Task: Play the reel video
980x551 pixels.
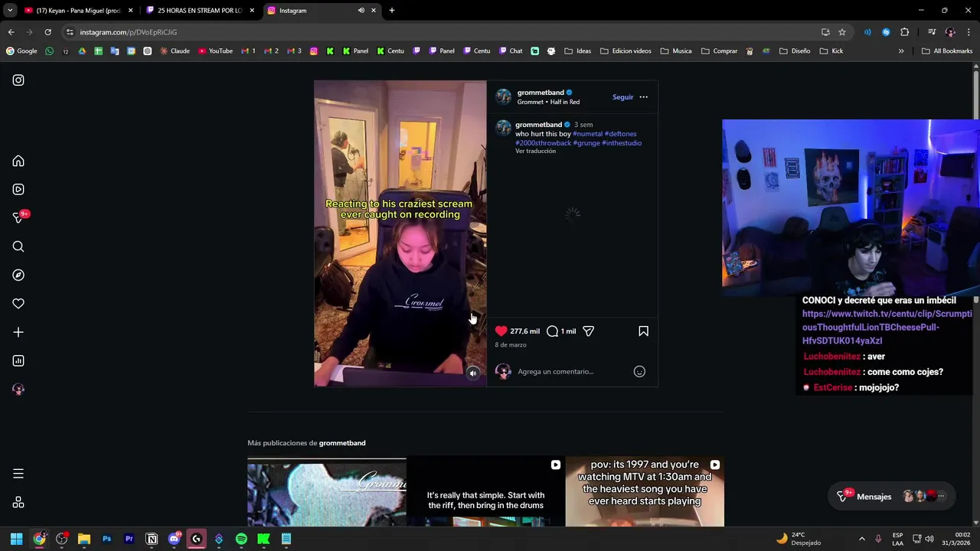Action: (x=400, y=233)
